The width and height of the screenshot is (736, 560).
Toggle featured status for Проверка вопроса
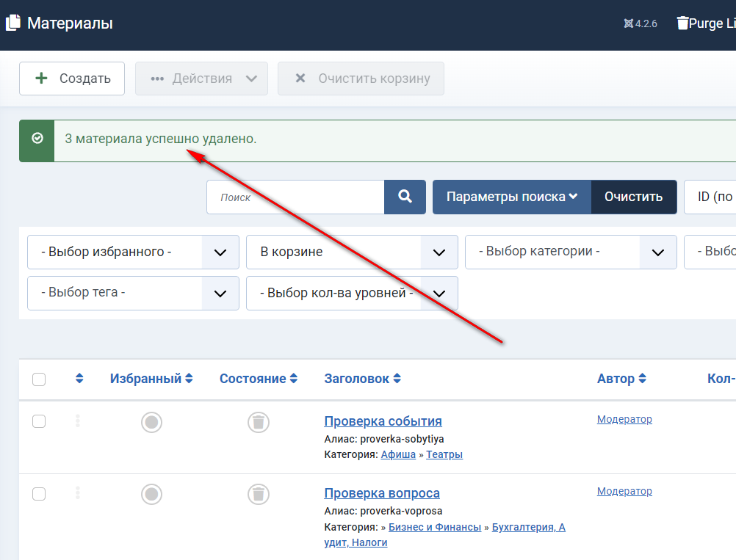(151, 494)
